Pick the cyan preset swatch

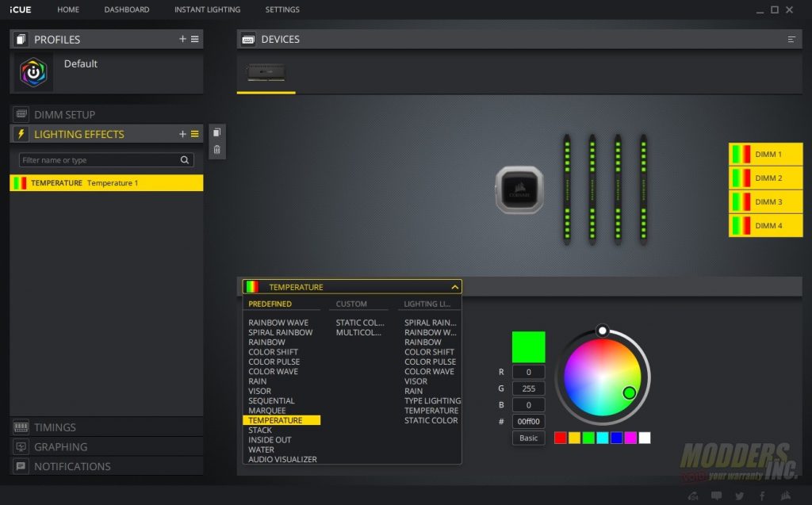(603, 438)
